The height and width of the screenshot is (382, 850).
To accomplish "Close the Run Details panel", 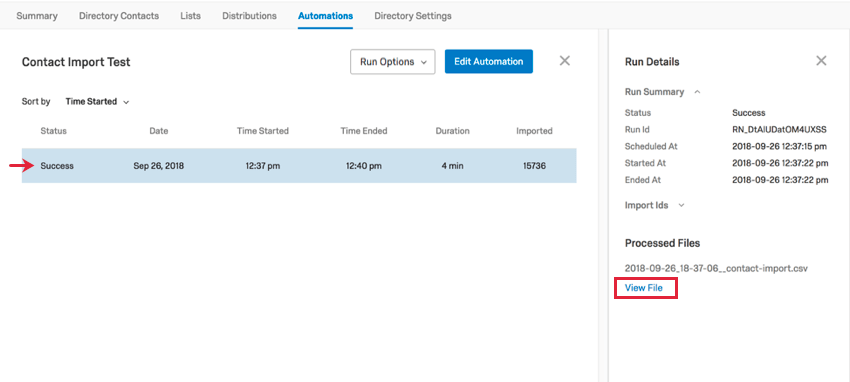I will coord(821,61).
